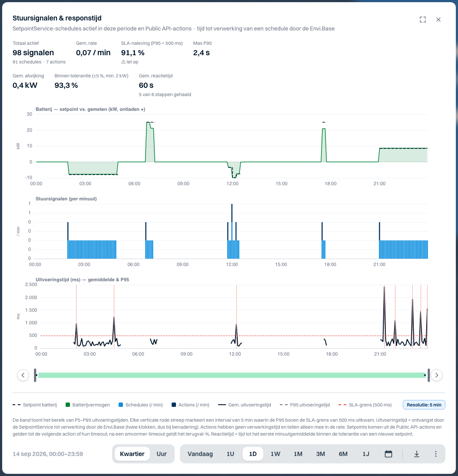Click the date text '14 sep 2026, 00:00–23:59'
The image size is (458, 476).
[48, 454]
